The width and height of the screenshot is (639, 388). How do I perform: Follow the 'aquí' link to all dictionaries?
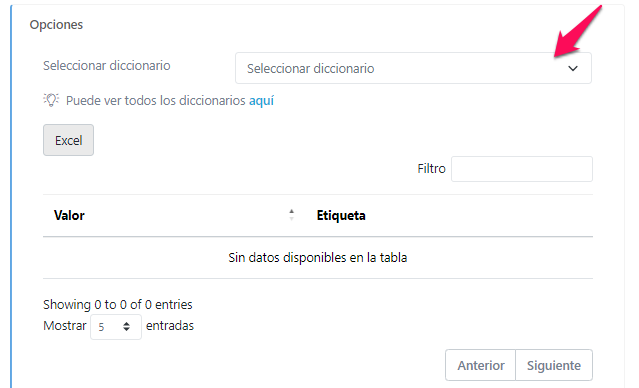click(x=262, y=100)
